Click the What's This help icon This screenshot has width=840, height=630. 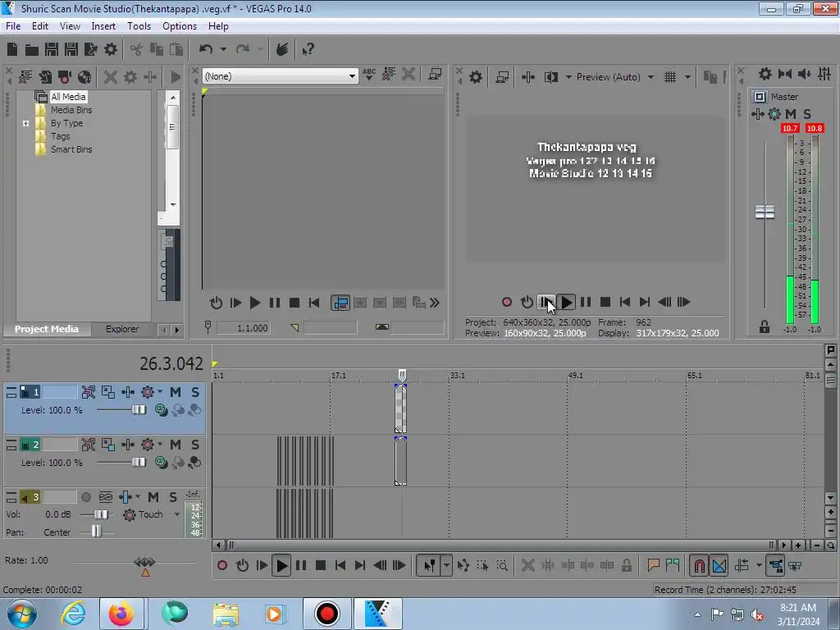click(308, 50)
